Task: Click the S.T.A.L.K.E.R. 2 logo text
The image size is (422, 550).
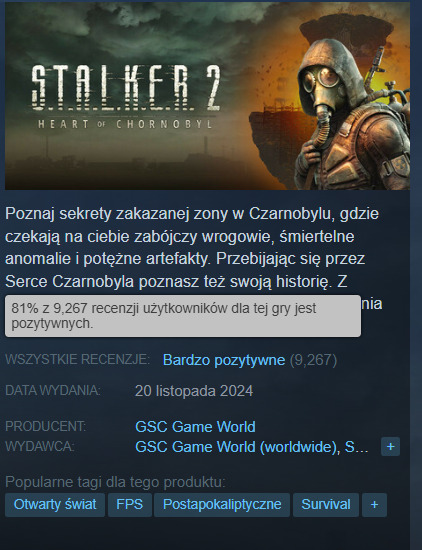Action: tap(126, 88)
